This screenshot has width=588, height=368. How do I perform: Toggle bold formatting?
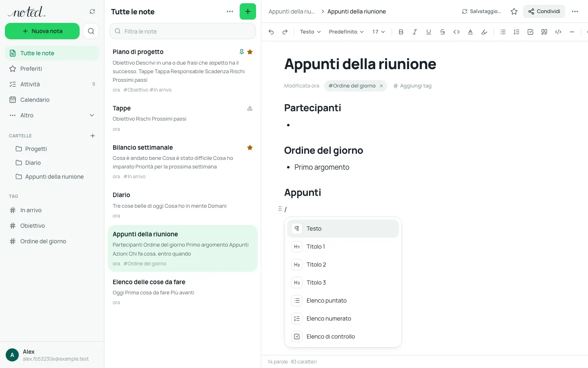401,32
